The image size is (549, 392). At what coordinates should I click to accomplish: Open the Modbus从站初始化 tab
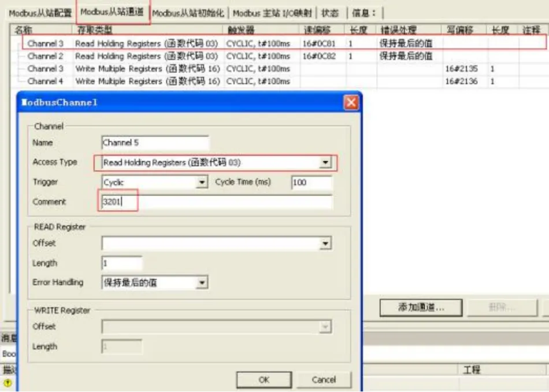188,13
